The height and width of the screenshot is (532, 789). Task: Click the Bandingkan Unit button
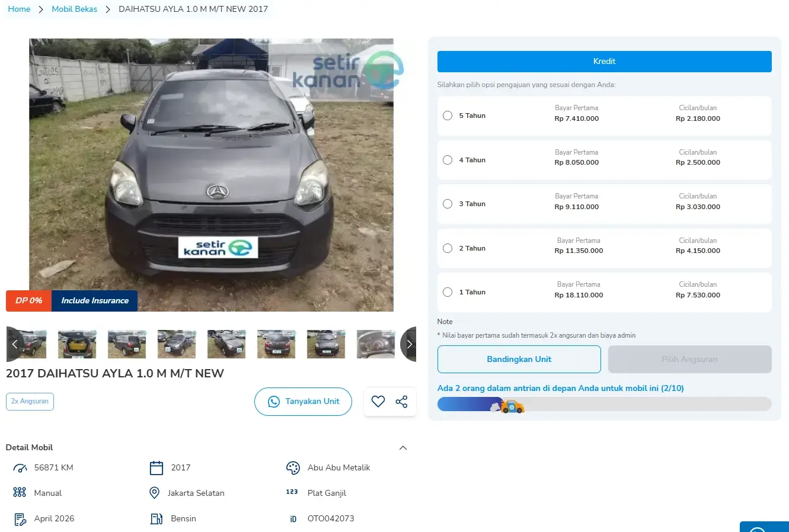(519, 360)
